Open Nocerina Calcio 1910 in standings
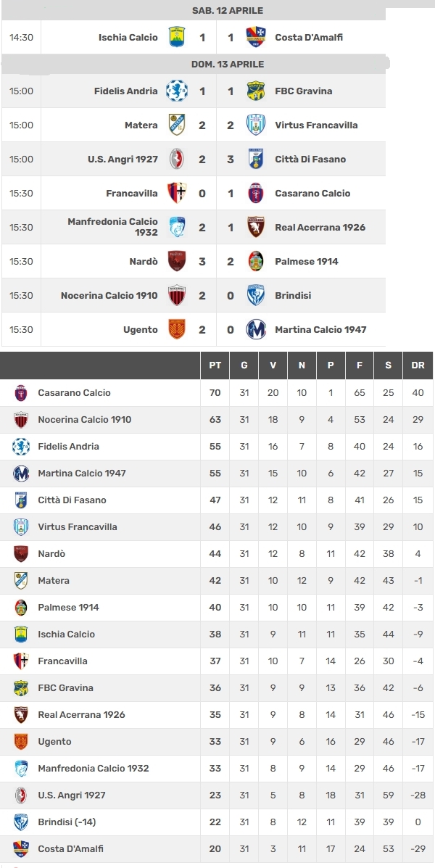Image resolution: width=435 pixels, height=868 pixels. pyautogui.click(x=85, y=420)
